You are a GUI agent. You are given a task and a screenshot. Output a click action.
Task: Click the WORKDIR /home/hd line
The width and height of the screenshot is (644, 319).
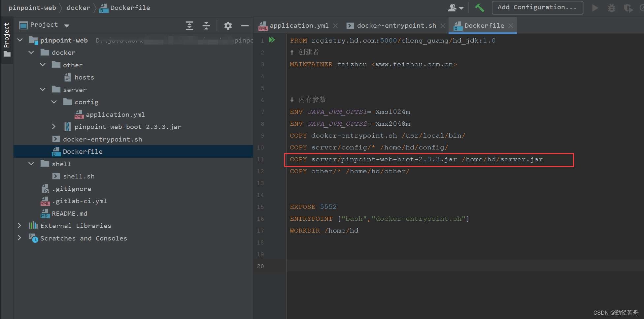pyautogui.click(x=324, y=231)
